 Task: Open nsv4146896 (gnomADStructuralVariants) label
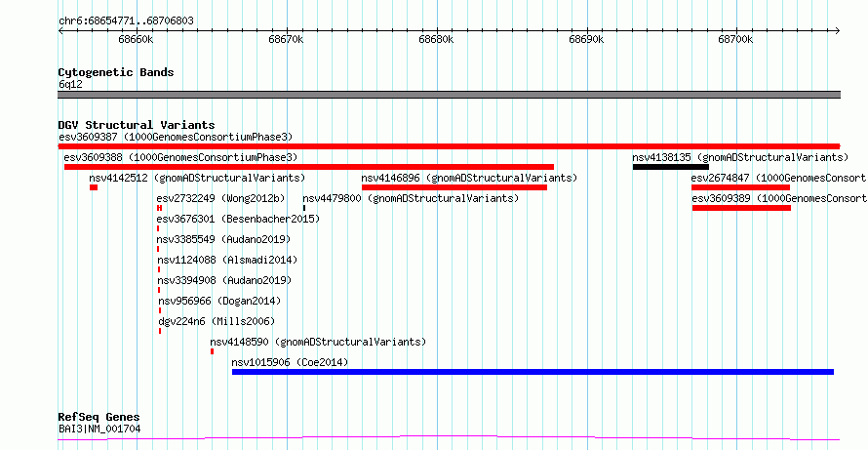click(x=469, y=178)
